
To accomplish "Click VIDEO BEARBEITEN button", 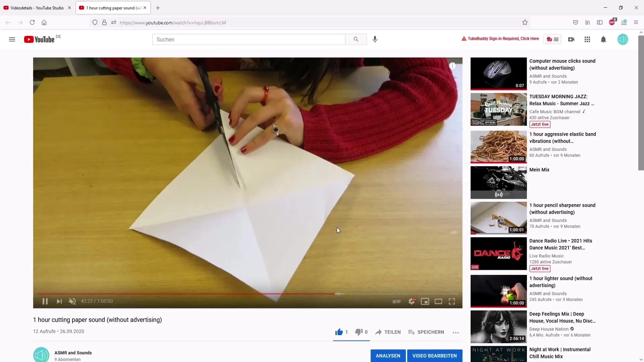I will 434,355.
